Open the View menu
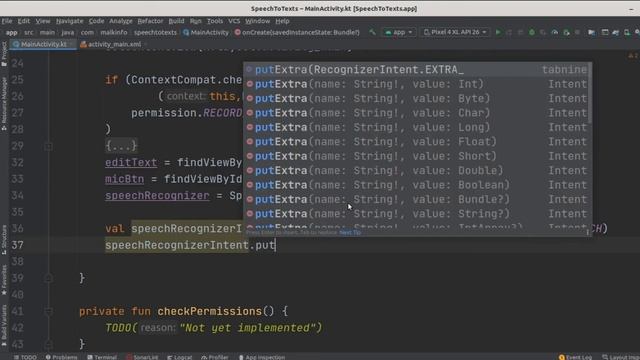 coord(42,21)
